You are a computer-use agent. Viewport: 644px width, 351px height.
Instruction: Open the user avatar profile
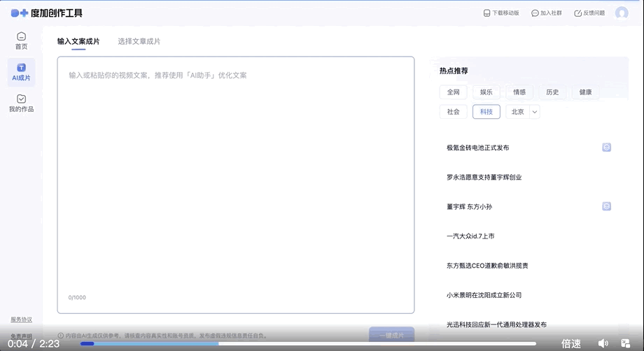pos(622,13)
